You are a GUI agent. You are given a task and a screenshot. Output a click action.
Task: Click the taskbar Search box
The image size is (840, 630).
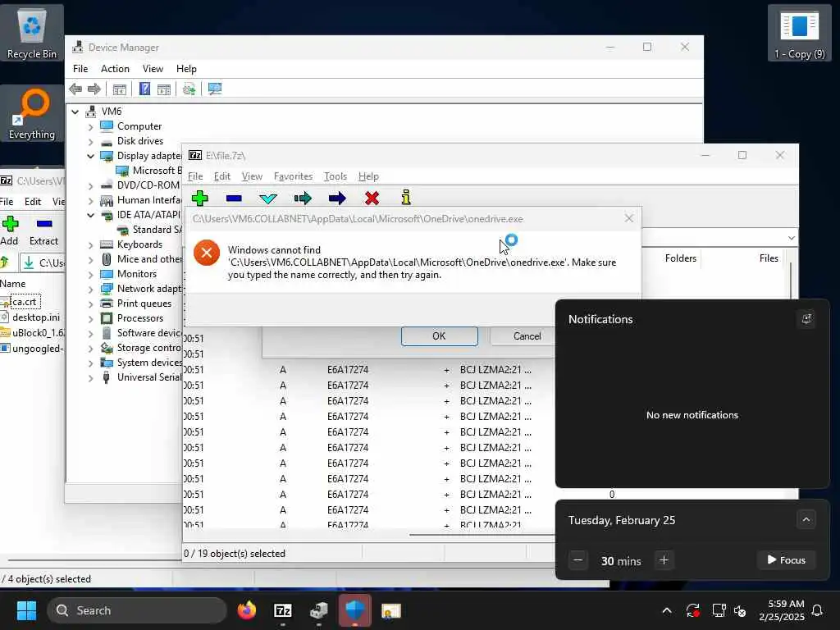point(137,610)
